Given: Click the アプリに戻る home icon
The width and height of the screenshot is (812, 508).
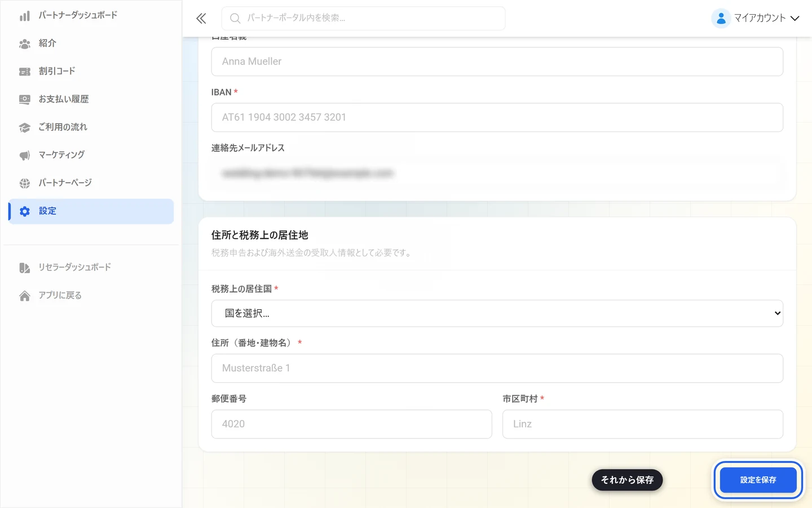Looking at the screenshot, I should tap(25, 296).
